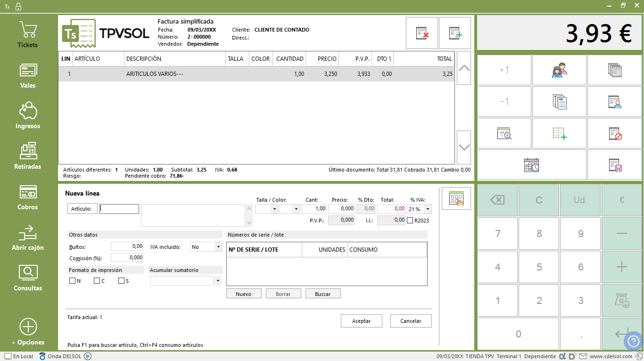This screenshot has height=361, width=644.
Task: Click the cancel ticket prohibited icon
Action: pos(614,133)
